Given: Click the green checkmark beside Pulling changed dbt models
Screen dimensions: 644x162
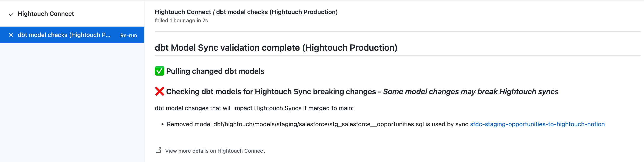Looking at the screenshot, I should pos(159,71).
